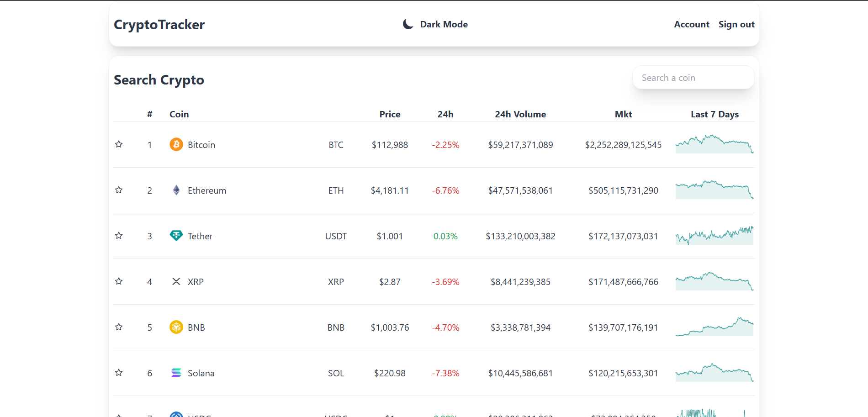The image size is (868, 417).
Task: Click the Tether coin logo icon
Action: (176, 236)
